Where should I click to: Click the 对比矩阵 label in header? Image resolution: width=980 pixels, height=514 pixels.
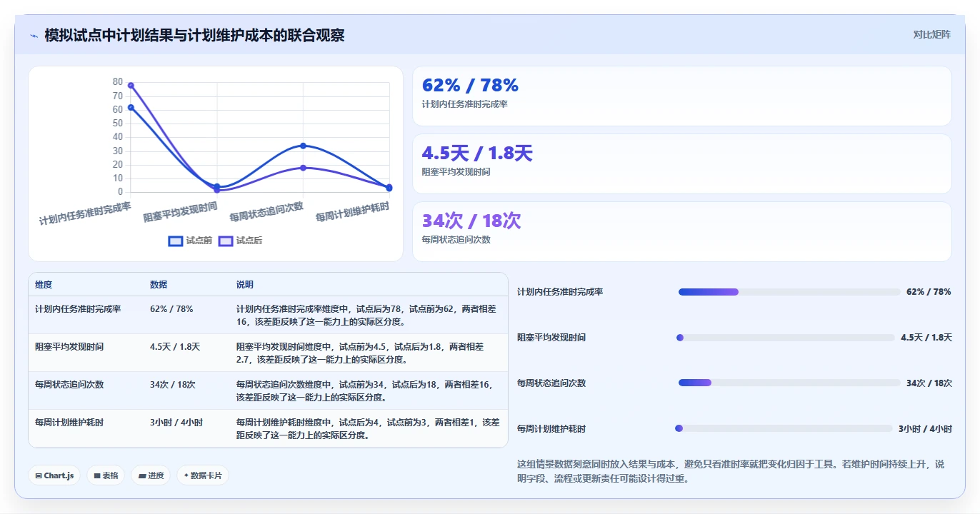tap(932, 34)
